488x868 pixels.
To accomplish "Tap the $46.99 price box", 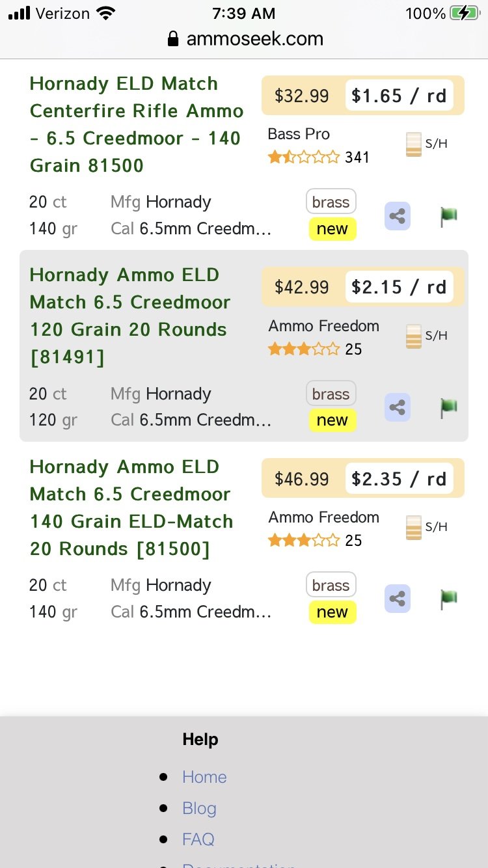I will click(x=302, y=480).
